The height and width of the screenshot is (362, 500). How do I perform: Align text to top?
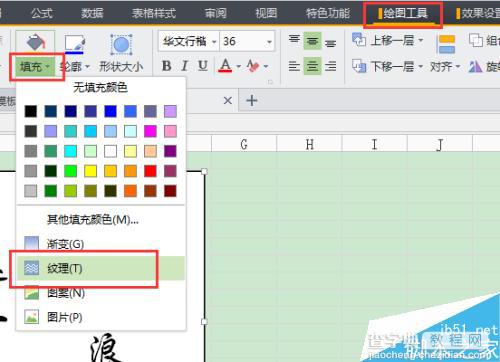[294, 40]
